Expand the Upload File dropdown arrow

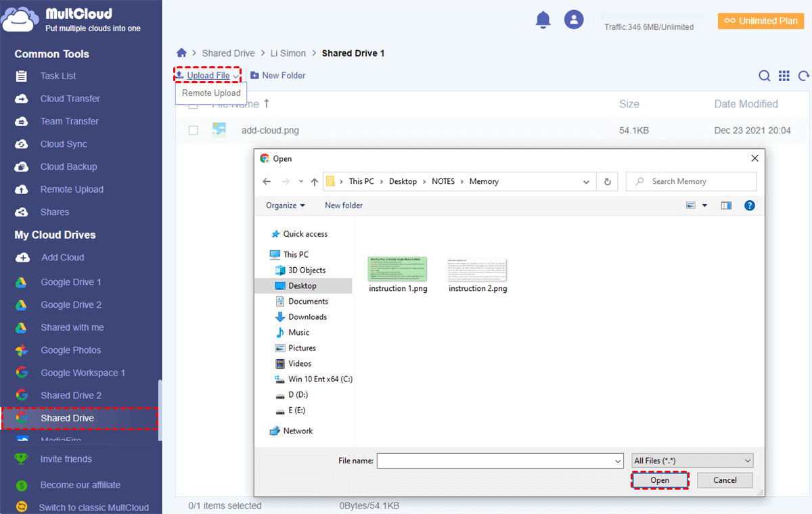[235, 75]
